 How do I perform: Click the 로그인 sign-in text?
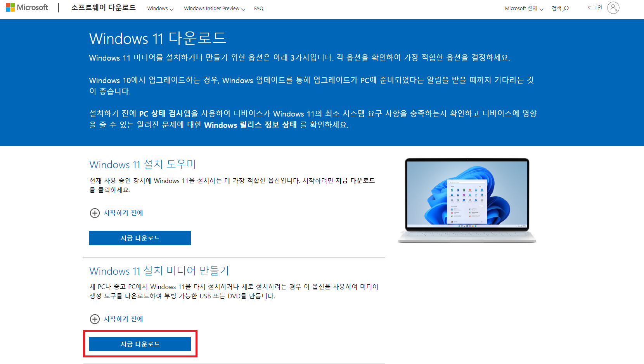(594, 8)
